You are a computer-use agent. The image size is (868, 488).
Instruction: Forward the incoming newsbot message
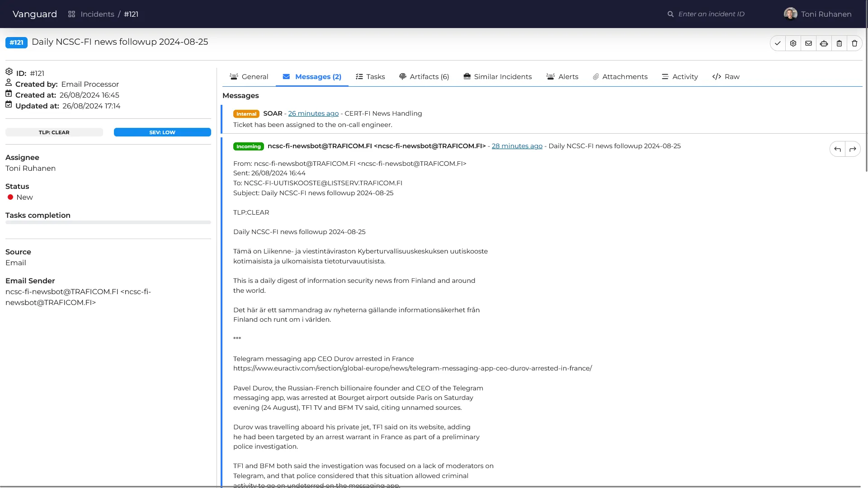[853, 149]
